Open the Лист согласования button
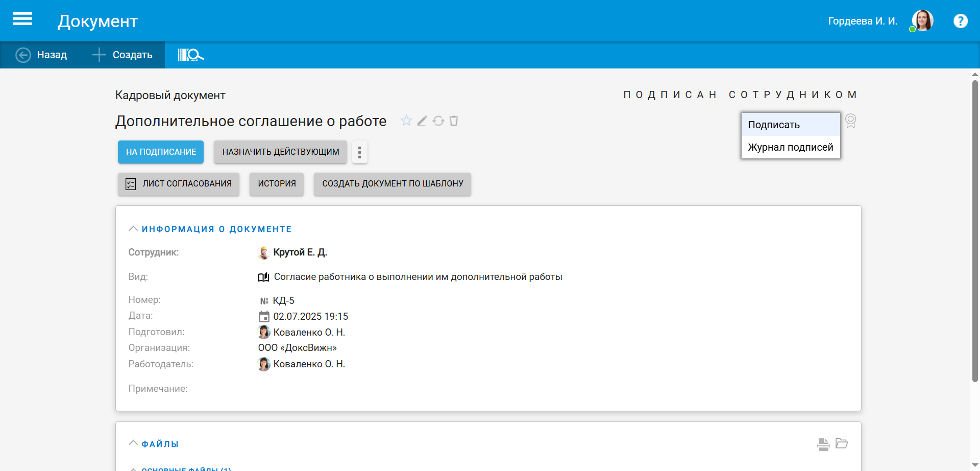980x471 pixels. pyautogui.click(x=179, y=184)
